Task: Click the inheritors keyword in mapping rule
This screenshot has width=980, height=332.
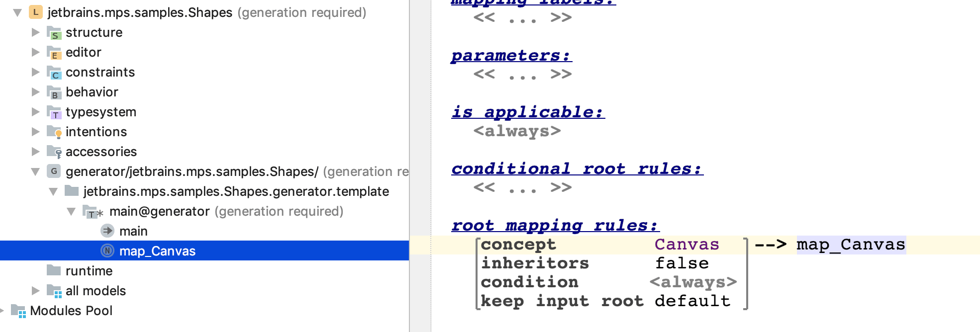Action: 535,263
